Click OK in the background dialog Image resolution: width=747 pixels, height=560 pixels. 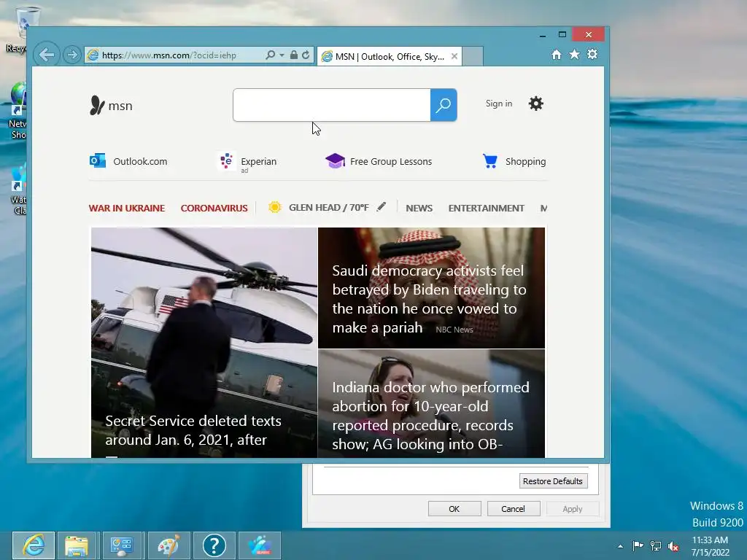454,508
